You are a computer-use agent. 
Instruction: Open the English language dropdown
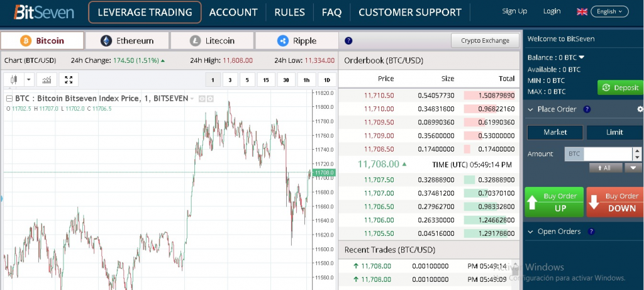[609, 11]
